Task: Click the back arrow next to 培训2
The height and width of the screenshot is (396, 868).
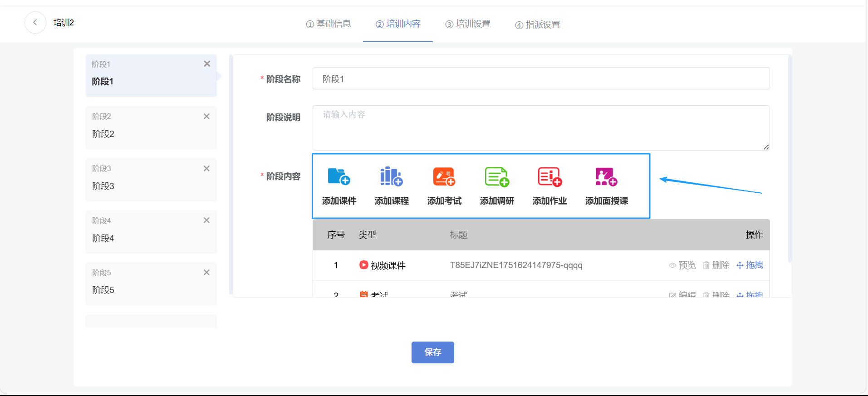Action: tap(35, 22)
